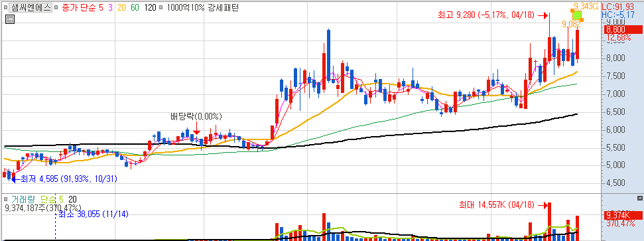Click the 최대 14,557K (04/18) maximum volume label
644x241 pixels.
[497, 204]
